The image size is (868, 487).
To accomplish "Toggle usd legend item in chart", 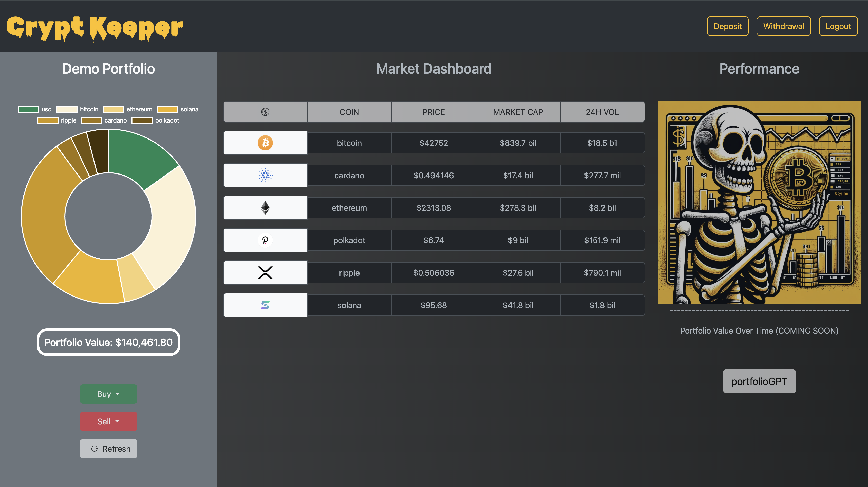I will (x=35, y=109).
